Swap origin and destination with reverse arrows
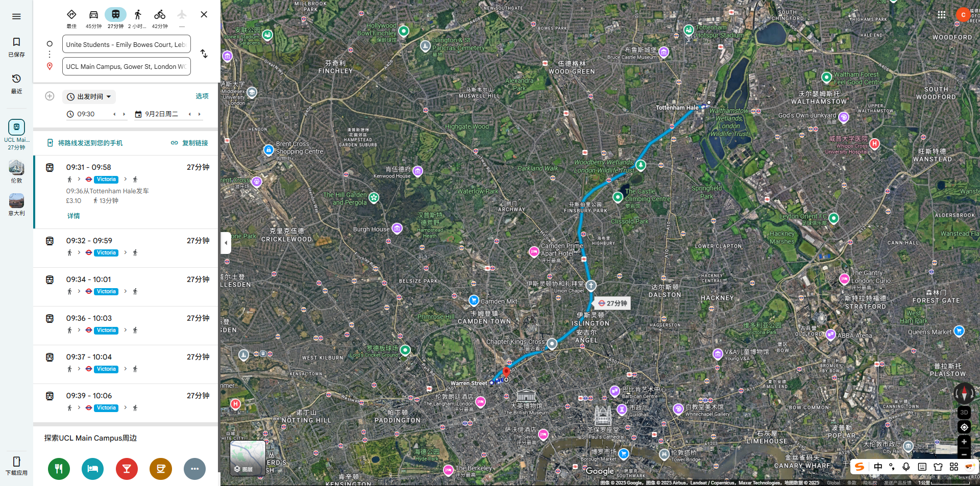 204,54
